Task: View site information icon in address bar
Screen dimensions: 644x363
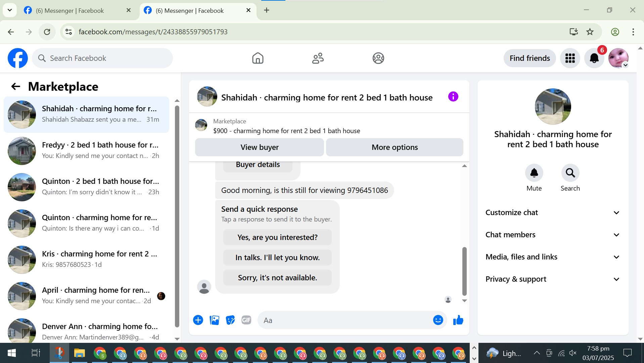Action: coord(68,32)
